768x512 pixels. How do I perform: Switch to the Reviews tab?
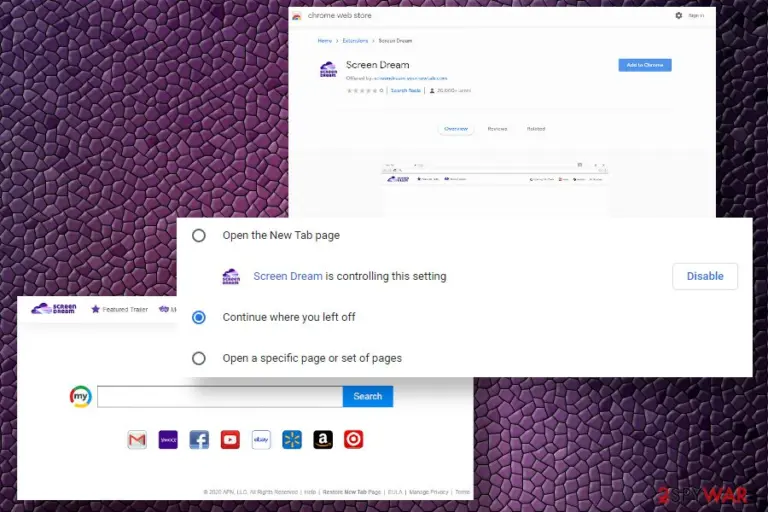[497, 129]
